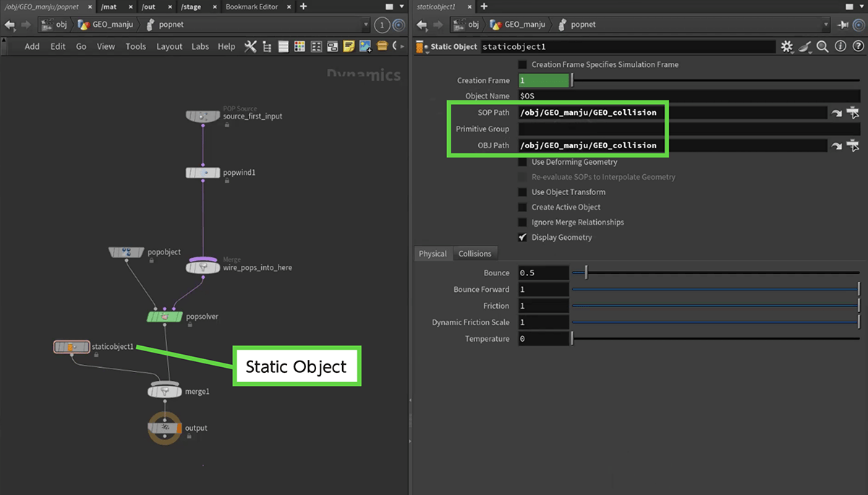Image resolution: width=868 pixels, height=495 pixels.
Task: Click the wrench and screwdriver tools icon
Action: click(250, 46)
